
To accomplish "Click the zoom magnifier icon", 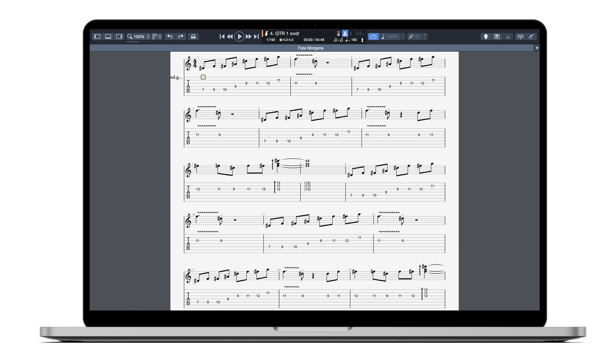I will pos(130,36).
